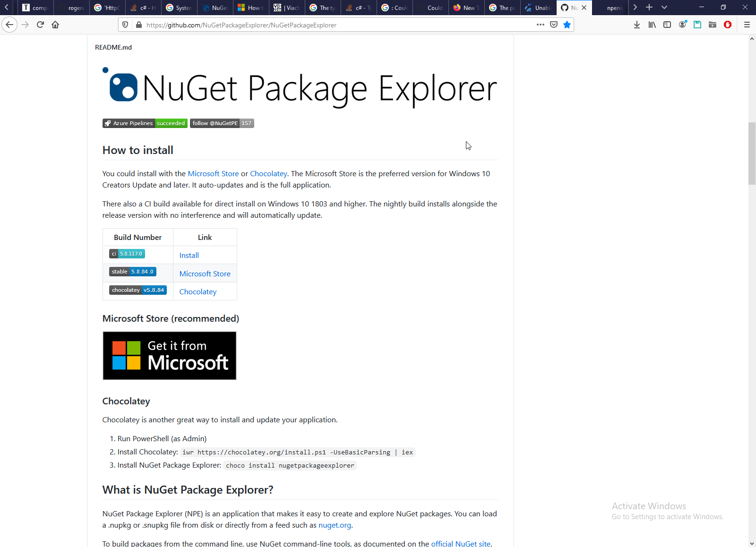Click the 157 followers count badge
The image size is (756, 547).
tap(247, 123)
